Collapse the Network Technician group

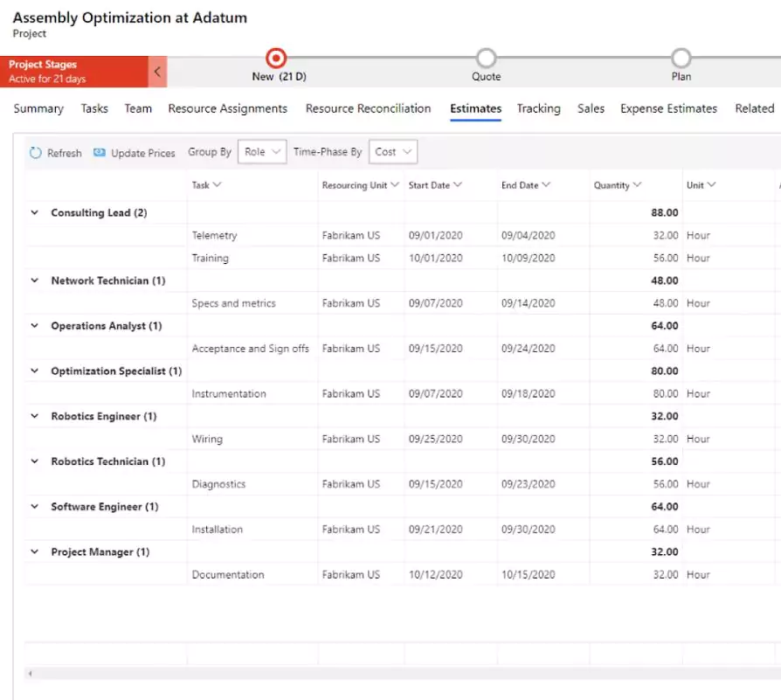34,281
